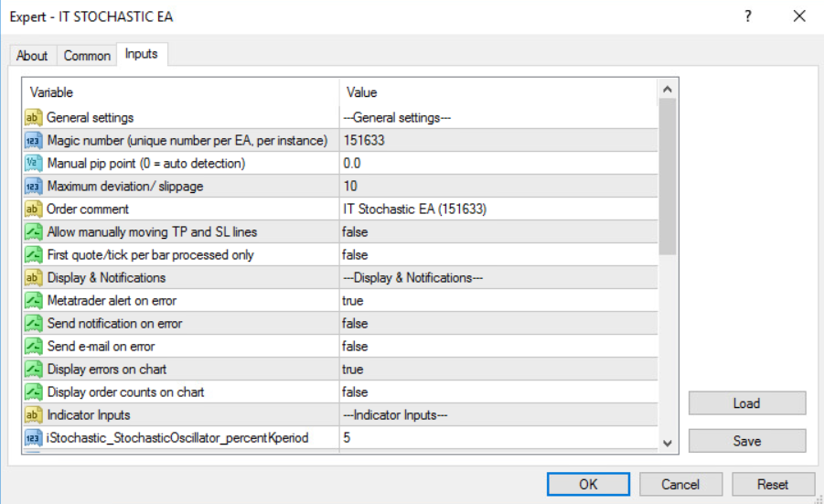Click the integer icon beside Maximum deviation/slippage
Image resolution: width=824 pixels, height=504 pixels.
(33, 187)
